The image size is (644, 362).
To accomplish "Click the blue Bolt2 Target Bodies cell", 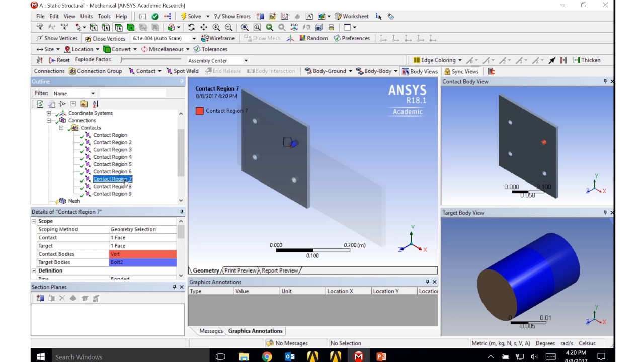I will (x=143, y=262).
